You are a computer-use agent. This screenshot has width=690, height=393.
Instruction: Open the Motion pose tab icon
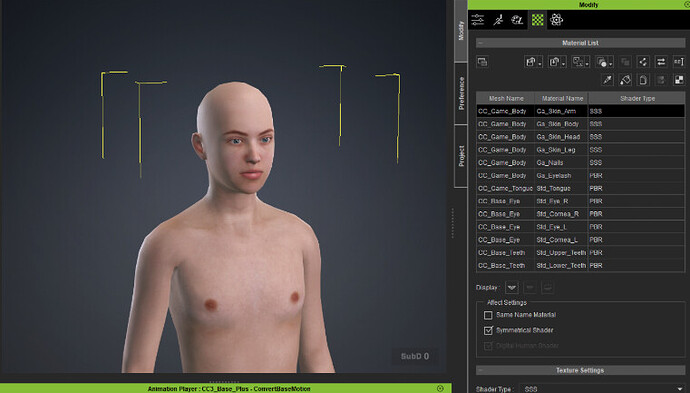pyautogui.click(x=498, y=20)
